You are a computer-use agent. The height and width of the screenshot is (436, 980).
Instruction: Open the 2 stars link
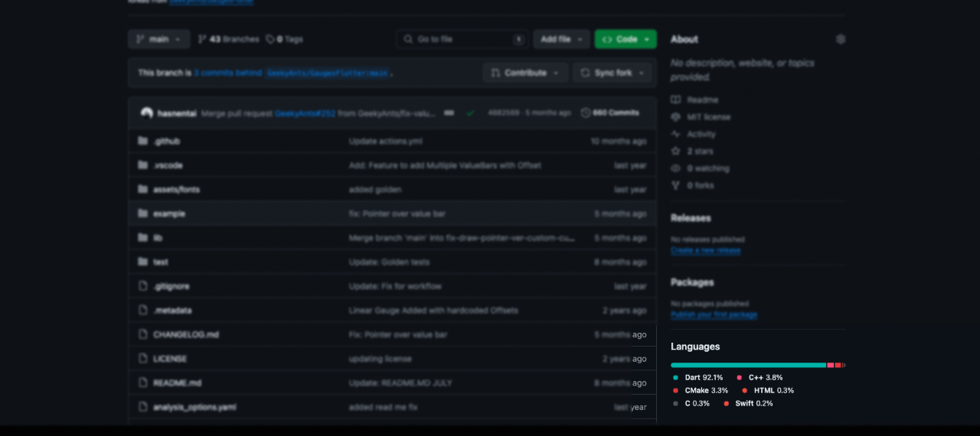[x=692, y=151]
